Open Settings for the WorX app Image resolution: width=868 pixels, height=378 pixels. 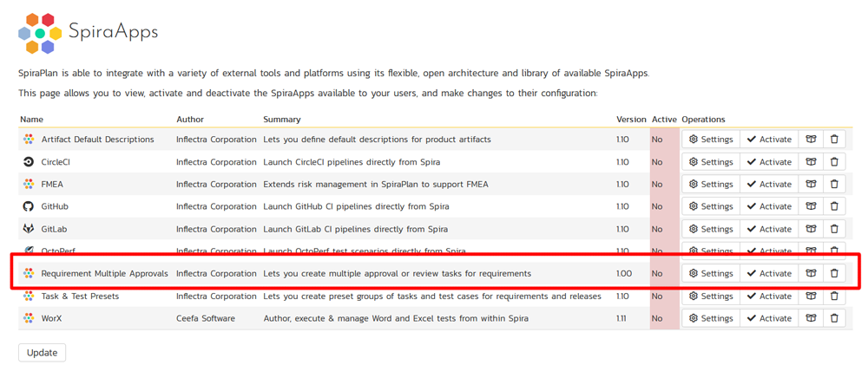click(x=710, y=318)
